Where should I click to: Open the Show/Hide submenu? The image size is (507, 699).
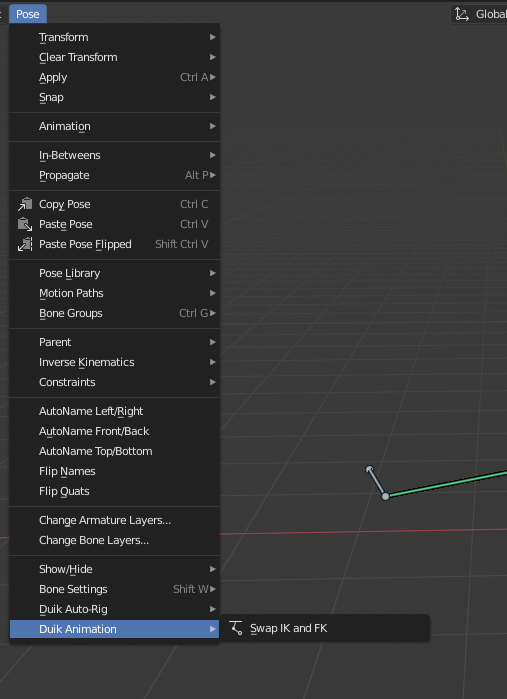pos(115,569)
